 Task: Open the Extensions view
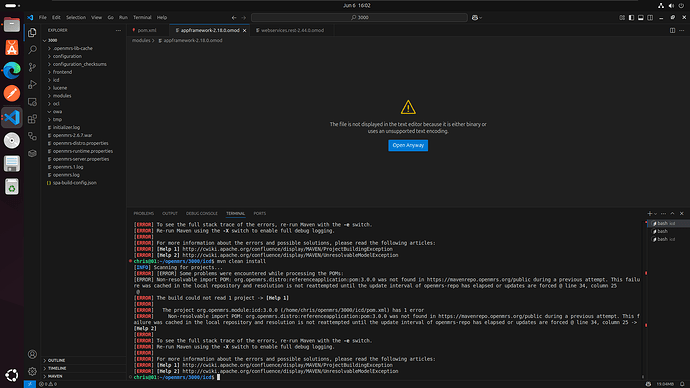pyautogui.click(x=32, y=119)
